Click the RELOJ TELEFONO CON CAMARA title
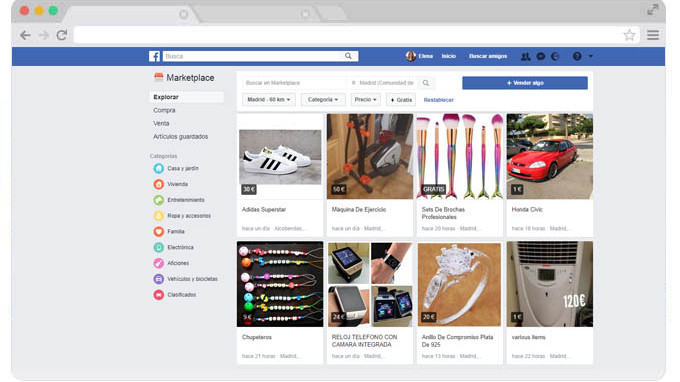The image size is (680, 382). click(364, 341)
